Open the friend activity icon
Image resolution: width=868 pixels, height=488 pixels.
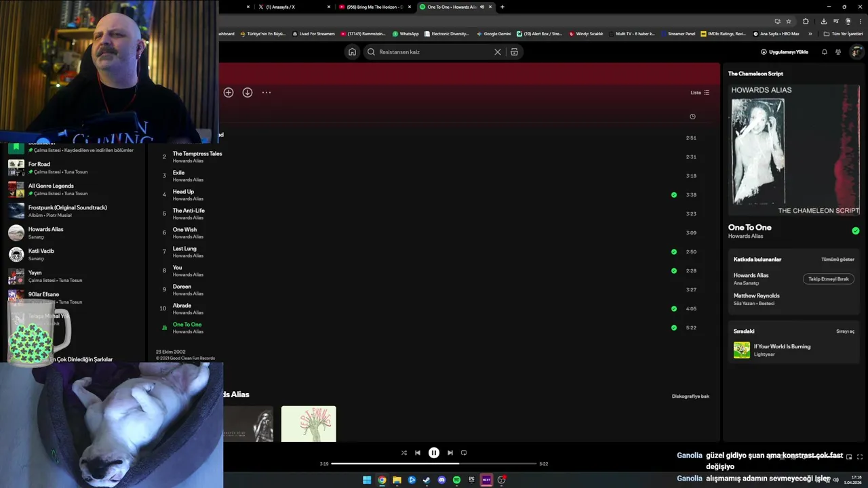pos(838,52)
